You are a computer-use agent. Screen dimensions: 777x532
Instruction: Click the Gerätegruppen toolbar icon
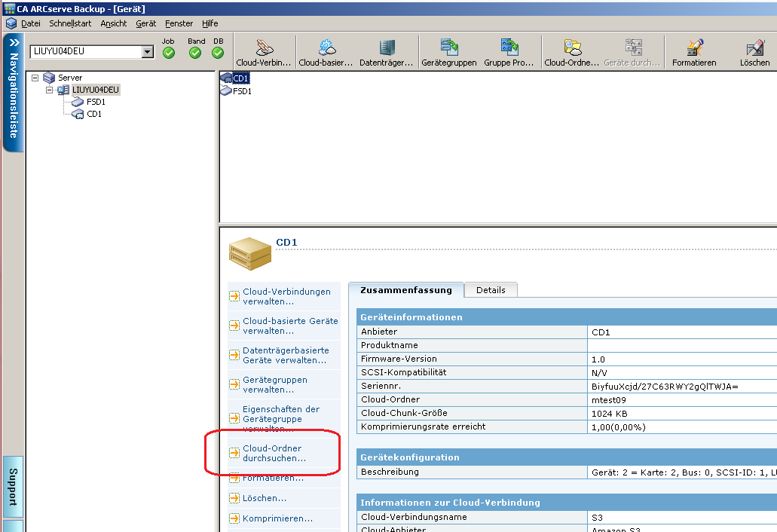click(x=449, y=51)
